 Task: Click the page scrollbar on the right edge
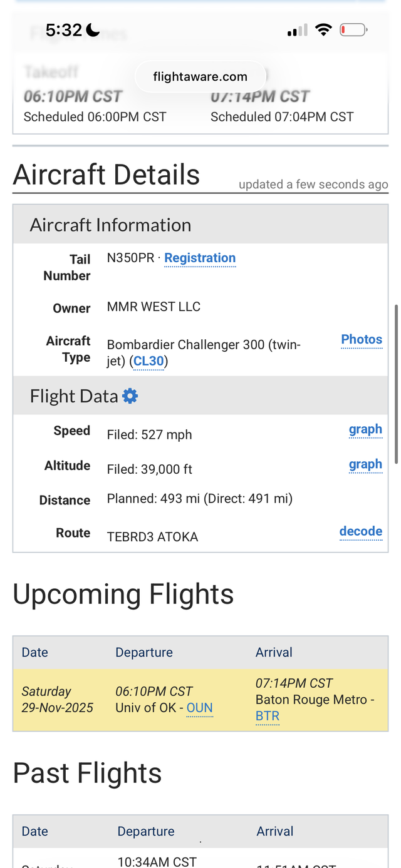point(396,382)
